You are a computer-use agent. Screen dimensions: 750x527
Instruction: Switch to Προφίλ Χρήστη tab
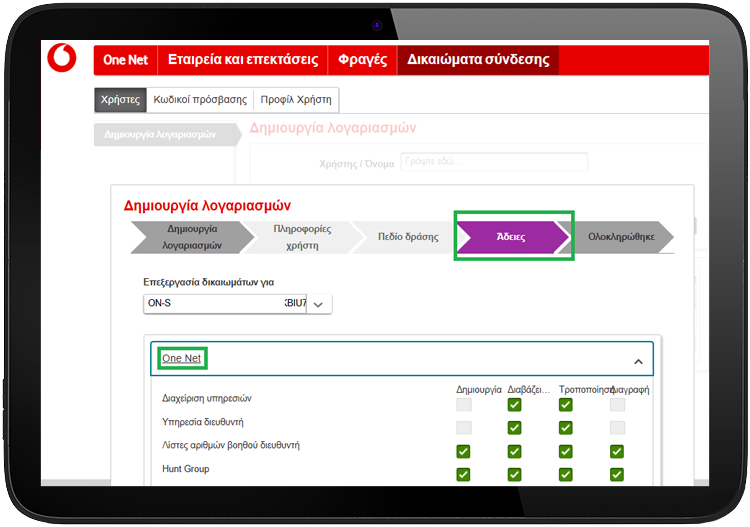(x=296, y=99)
